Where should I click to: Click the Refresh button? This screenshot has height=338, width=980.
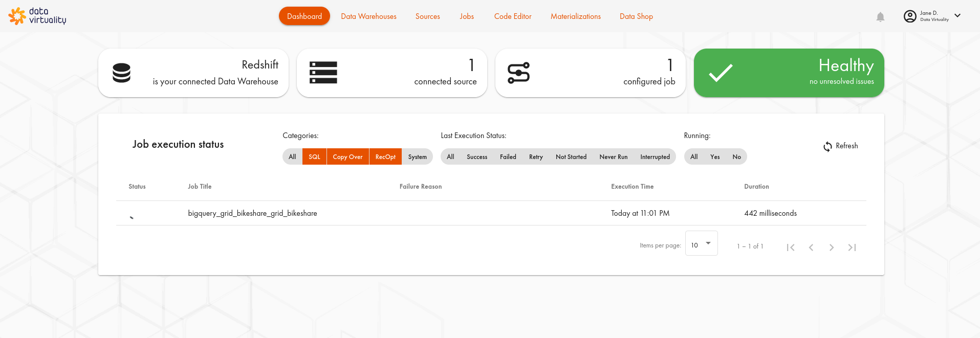pos(841,146)
